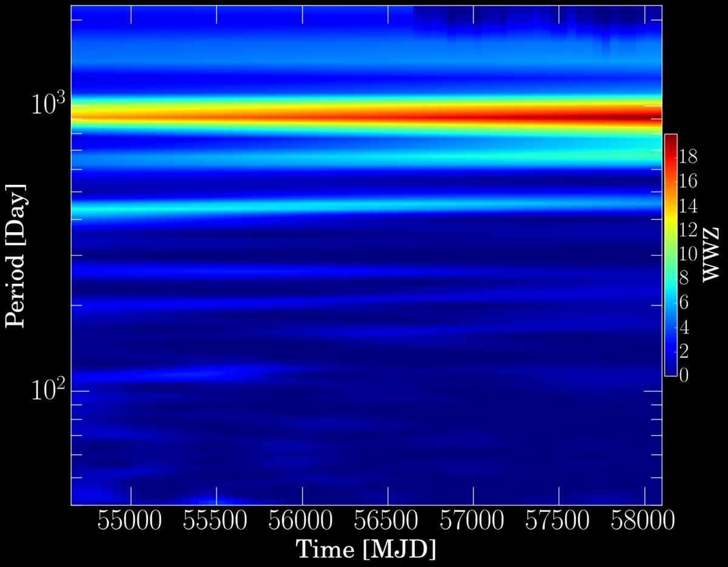
Task: Click the Period [Day] axis title
Action: [16, 255]
